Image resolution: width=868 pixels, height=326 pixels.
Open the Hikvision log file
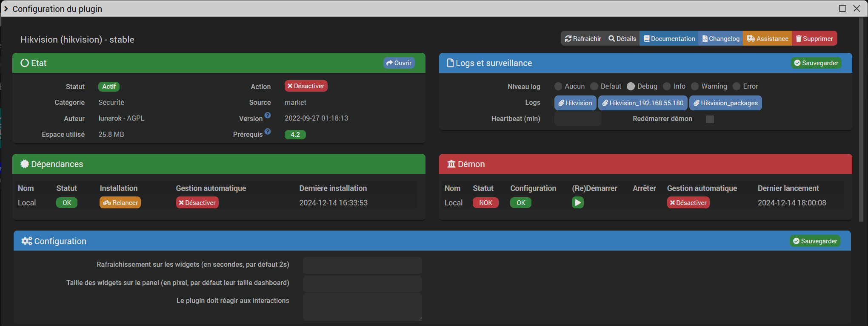click(x=575, y=103)
